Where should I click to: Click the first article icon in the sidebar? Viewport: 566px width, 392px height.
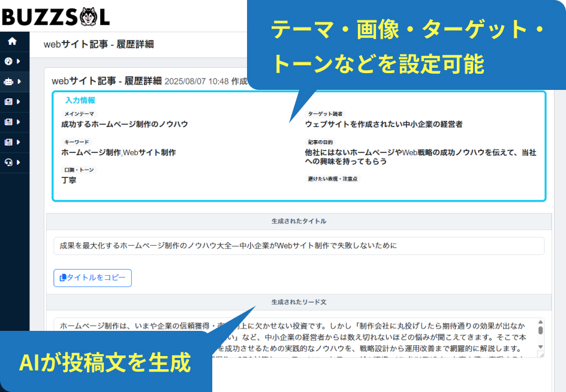coord(8,101)
